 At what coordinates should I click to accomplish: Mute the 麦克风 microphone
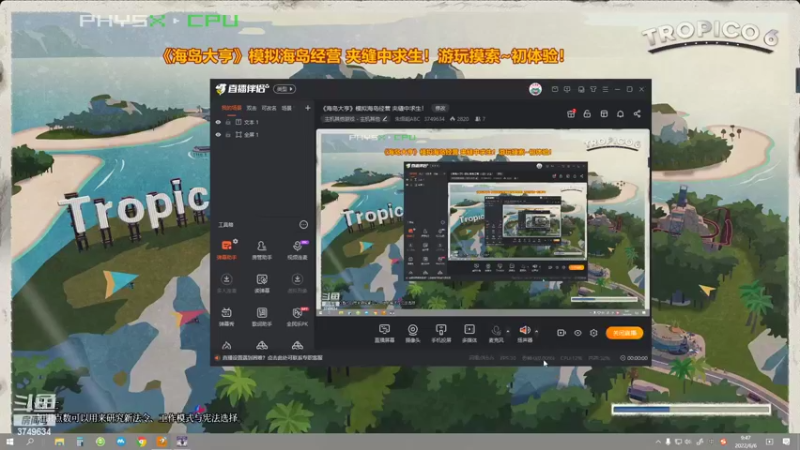[x=496, y=333]
